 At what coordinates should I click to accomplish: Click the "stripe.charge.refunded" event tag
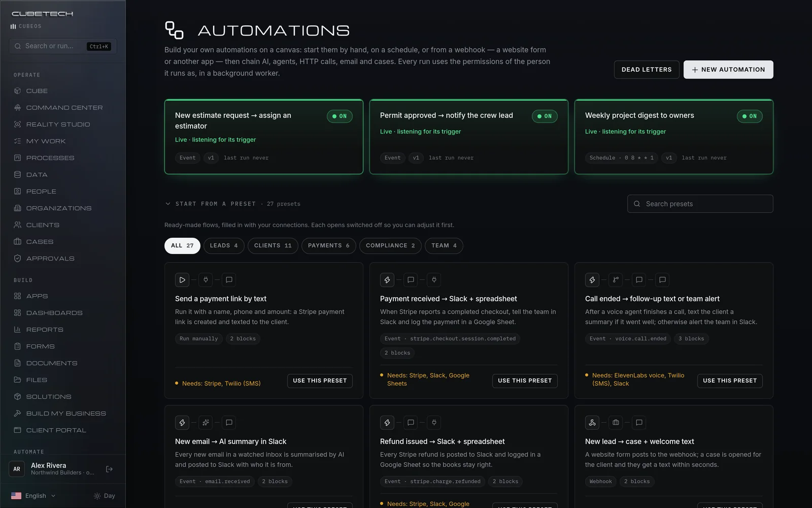pos(432,482)
